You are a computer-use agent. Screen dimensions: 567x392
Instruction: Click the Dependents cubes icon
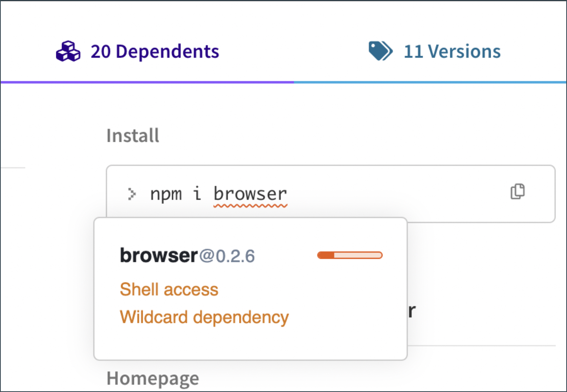click(68, 51)
